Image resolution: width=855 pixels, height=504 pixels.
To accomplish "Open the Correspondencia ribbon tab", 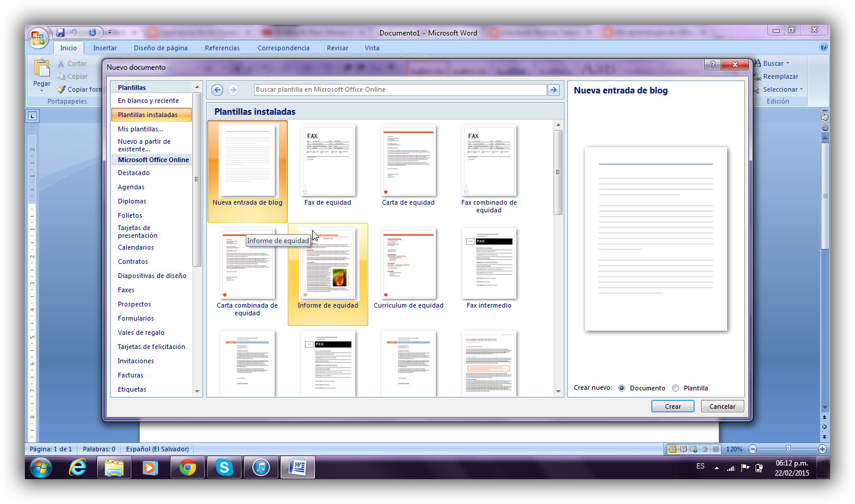I will pos(284,48).
